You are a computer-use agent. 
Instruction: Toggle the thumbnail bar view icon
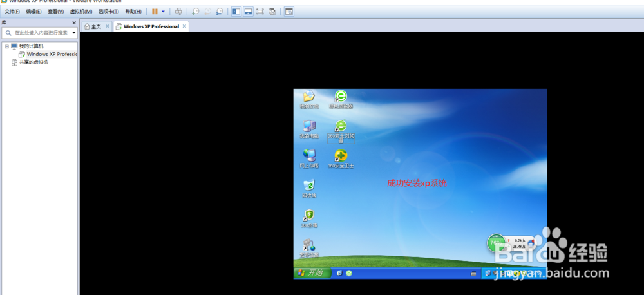248,12
